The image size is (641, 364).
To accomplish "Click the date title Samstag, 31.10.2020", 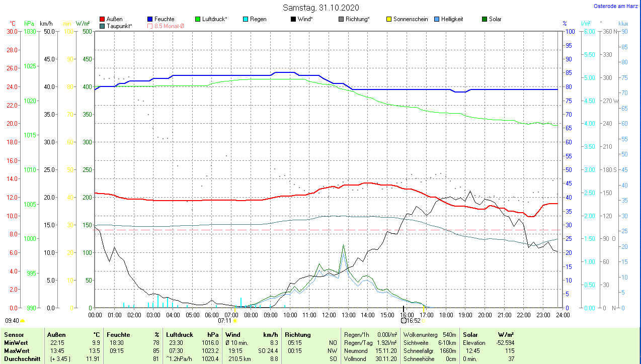I will click(x=320, y=8).
